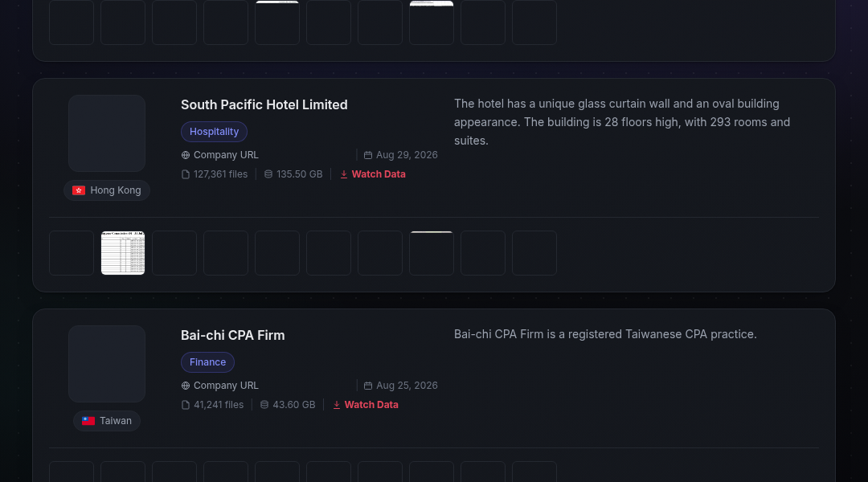Open last thumbnail in South Pacific Hotel gallery

click(x=534, y=253)
